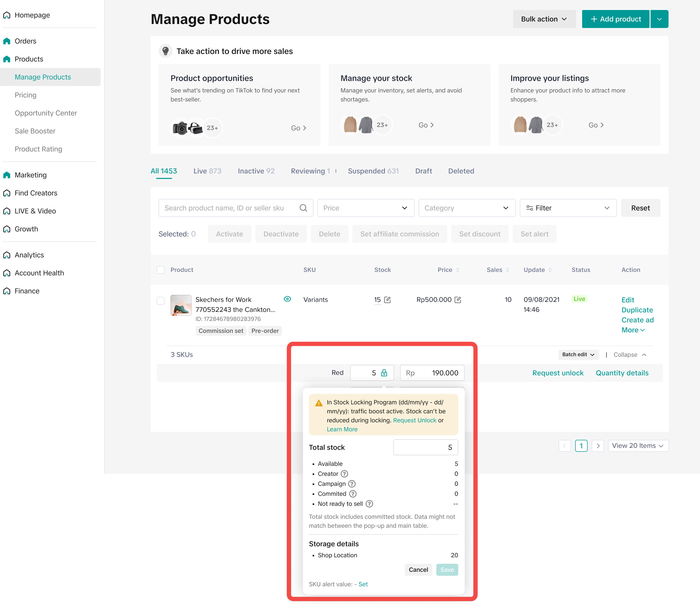Select the Skechers for Work product checkbox
The height and width of the screenshot is (604, 700).
(x=161, y=300)
